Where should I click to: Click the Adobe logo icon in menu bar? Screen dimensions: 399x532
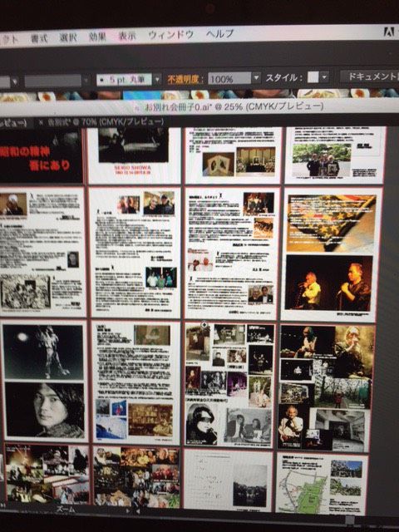point(389,32)
